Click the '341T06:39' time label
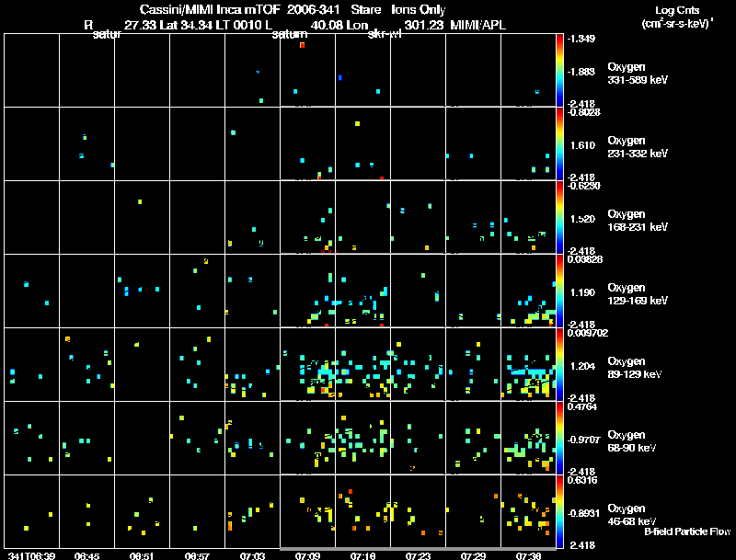The image size is (736, 560). pos(31,555)
